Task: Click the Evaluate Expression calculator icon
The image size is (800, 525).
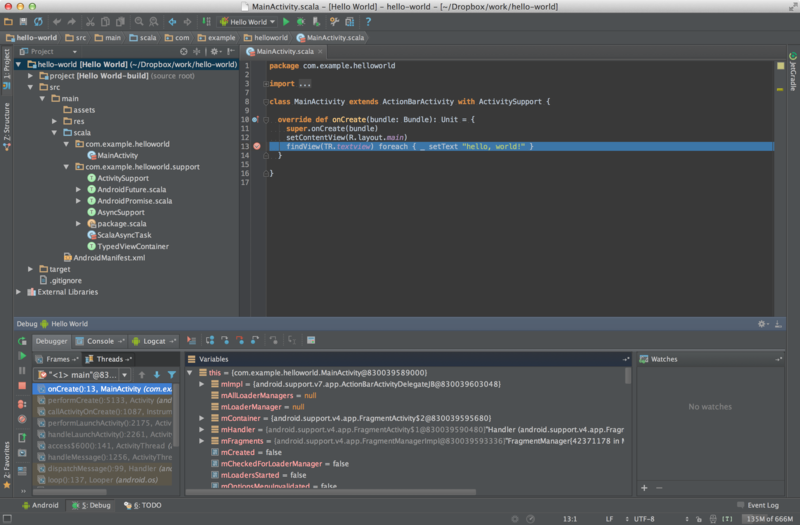Action: coord(311,340)
